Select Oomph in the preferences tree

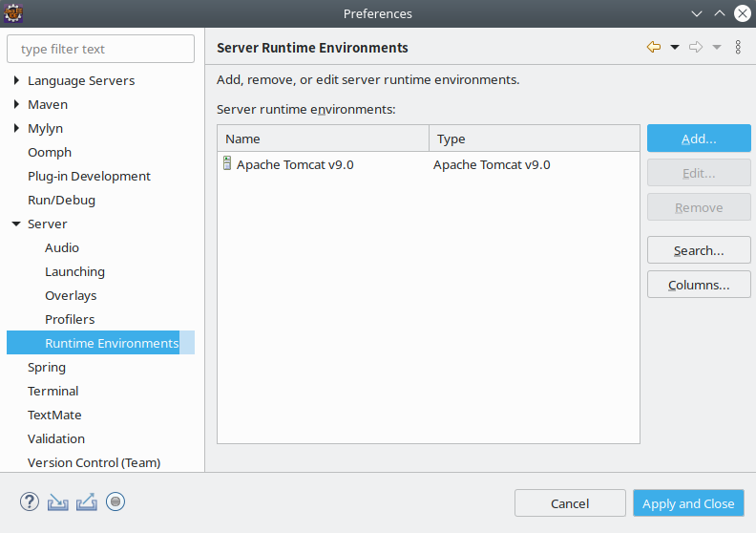click(50, 153)
